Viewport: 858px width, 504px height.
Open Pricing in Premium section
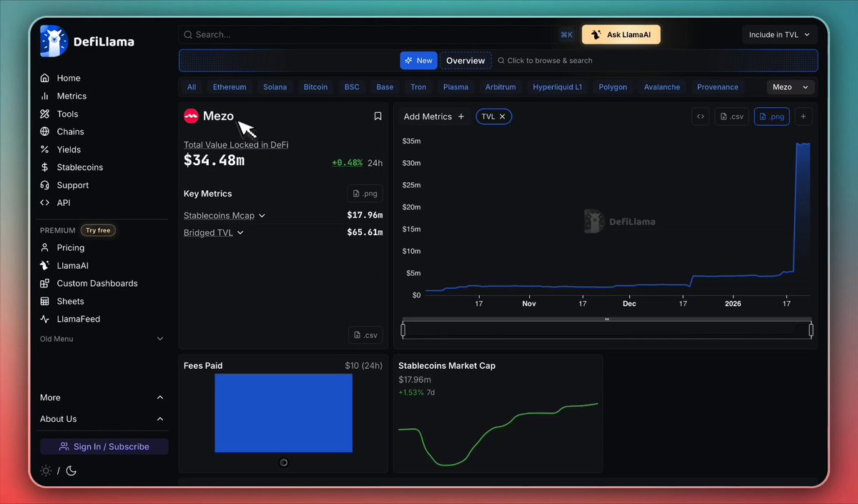[x=70, y=247]
